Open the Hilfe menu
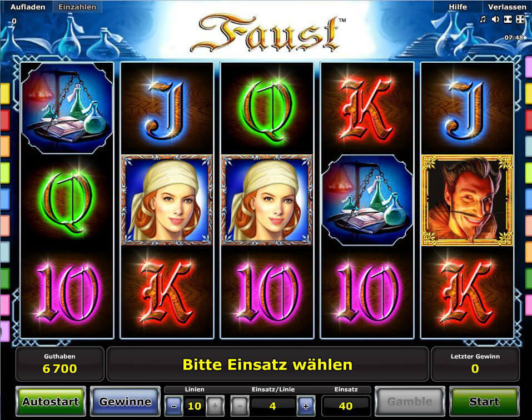532x420 pixels. pos(458,7)
